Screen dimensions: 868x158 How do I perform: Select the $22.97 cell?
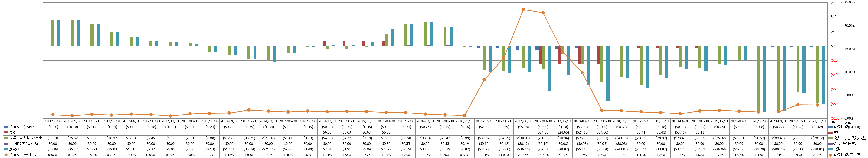(386, 149)
